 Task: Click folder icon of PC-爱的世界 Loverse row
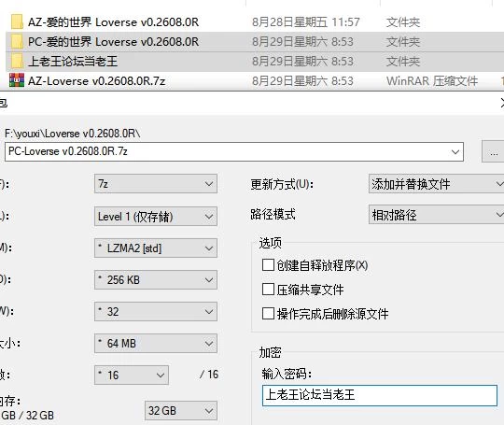[17, 41]
